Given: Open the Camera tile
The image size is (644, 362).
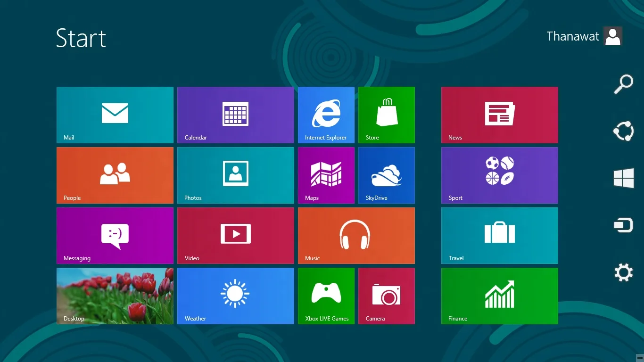Looking at the screenshot, I should (387, 296).
